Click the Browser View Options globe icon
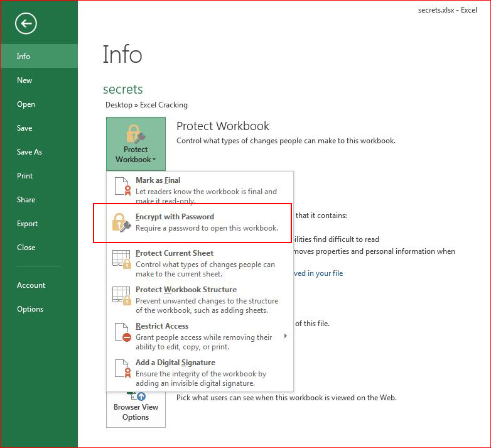This screenshot has height=448, width=491. coord(136,396)
